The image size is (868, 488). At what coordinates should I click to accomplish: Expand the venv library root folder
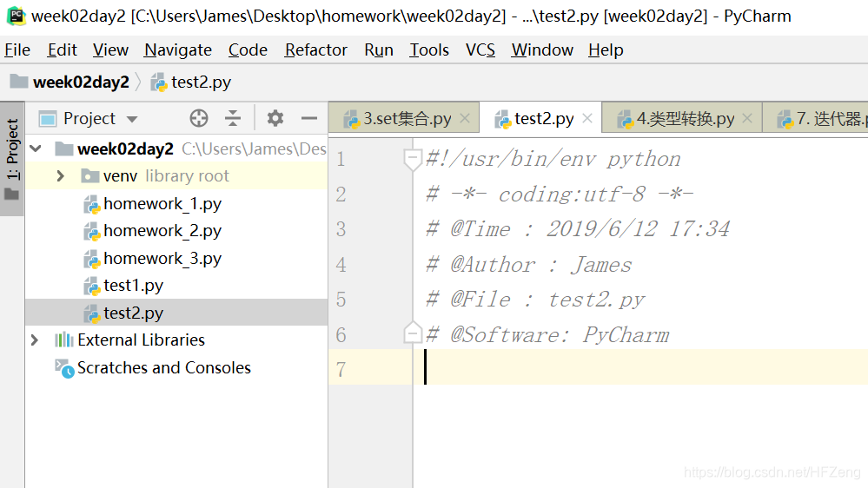click(x=60, y=176)
